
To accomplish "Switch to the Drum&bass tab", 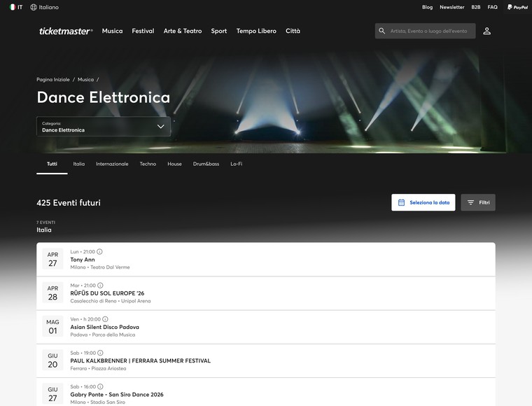I will click(x=206, y=164).
